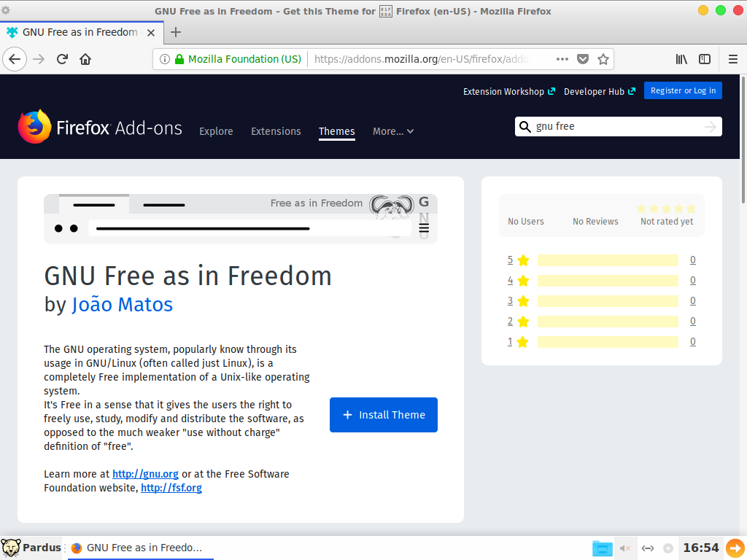Click the 3-star rating bar
The height and width of the screenshot is (560, 747).
click(x=608, y=301)
